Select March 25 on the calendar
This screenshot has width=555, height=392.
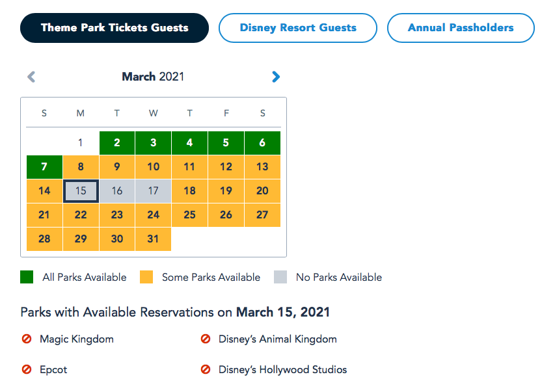click(x=189, y=215)
